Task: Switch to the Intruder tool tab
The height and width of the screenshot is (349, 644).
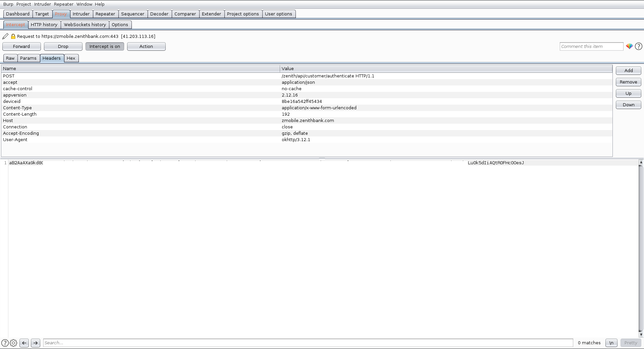Action: [x=81, y=14]
